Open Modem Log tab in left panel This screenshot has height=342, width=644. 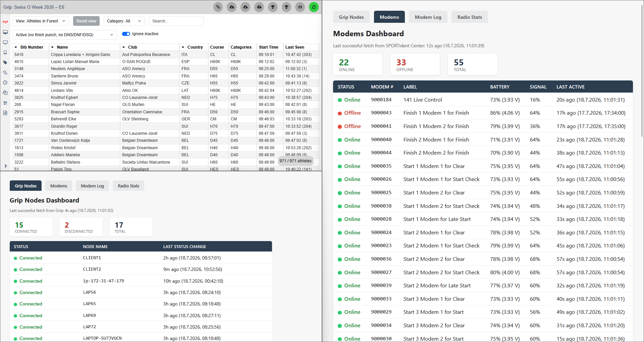[92, 186]
